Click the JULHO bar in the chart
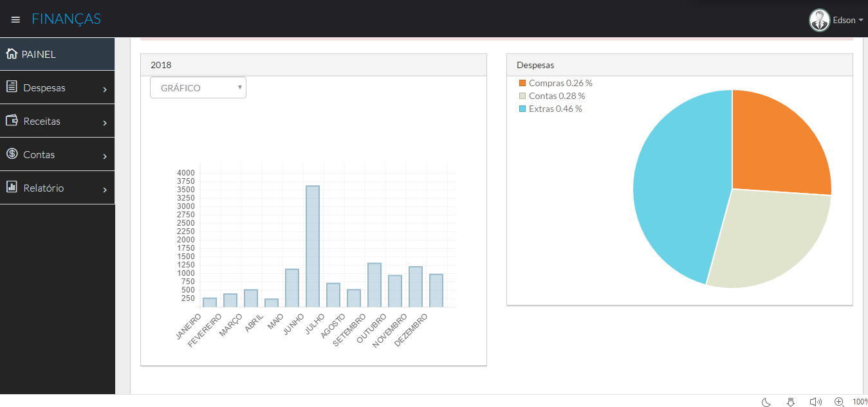868x407 pixels. click(333, 295)
